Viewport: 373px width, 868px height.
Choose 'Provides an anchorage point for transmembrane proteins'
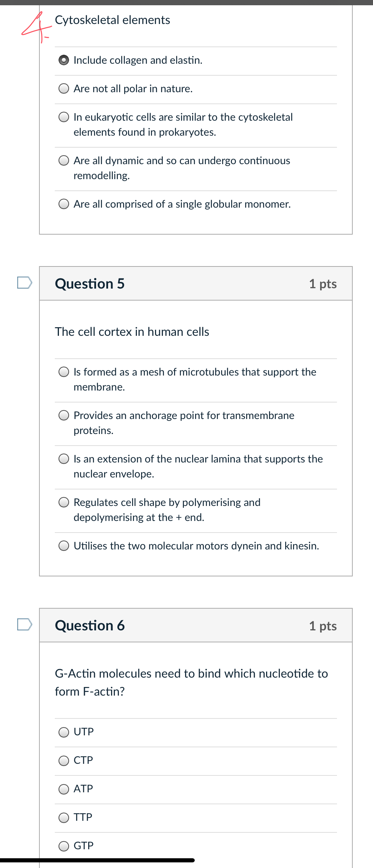coord(64,415)
